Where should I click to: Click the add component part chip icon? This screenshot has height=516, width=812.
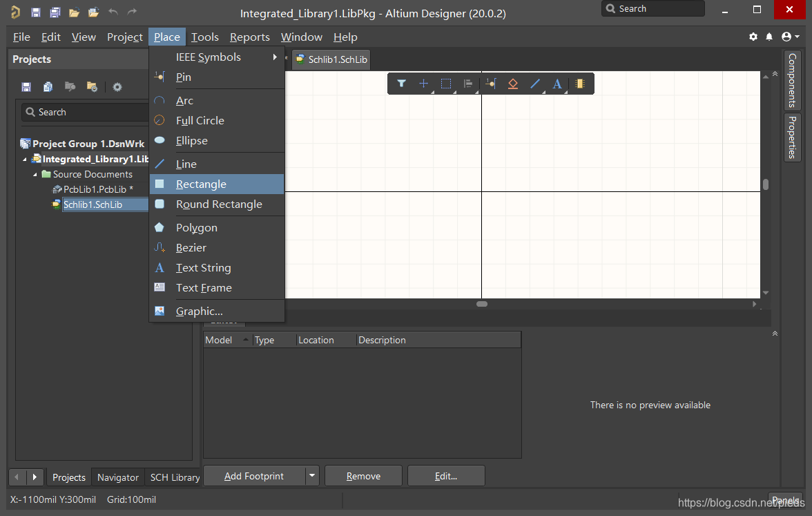(x=580, y=84)
